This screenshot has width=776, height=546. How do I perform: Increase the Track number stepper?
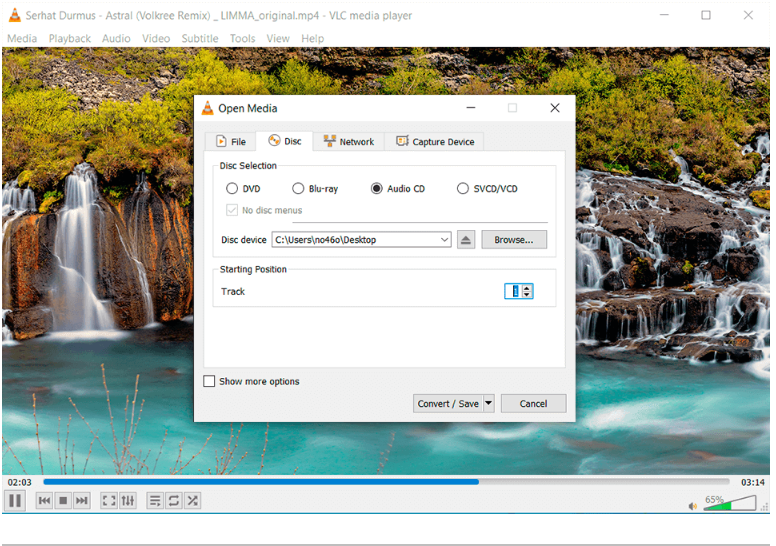(527, 288)
